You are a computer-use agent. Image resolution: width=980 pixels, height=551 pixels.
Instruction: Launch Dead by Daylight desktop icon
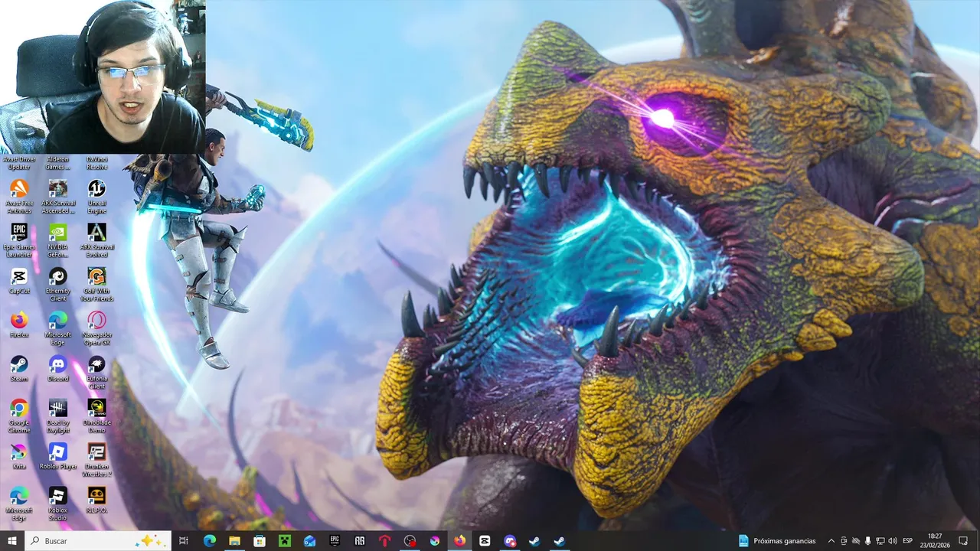[57, 416]
